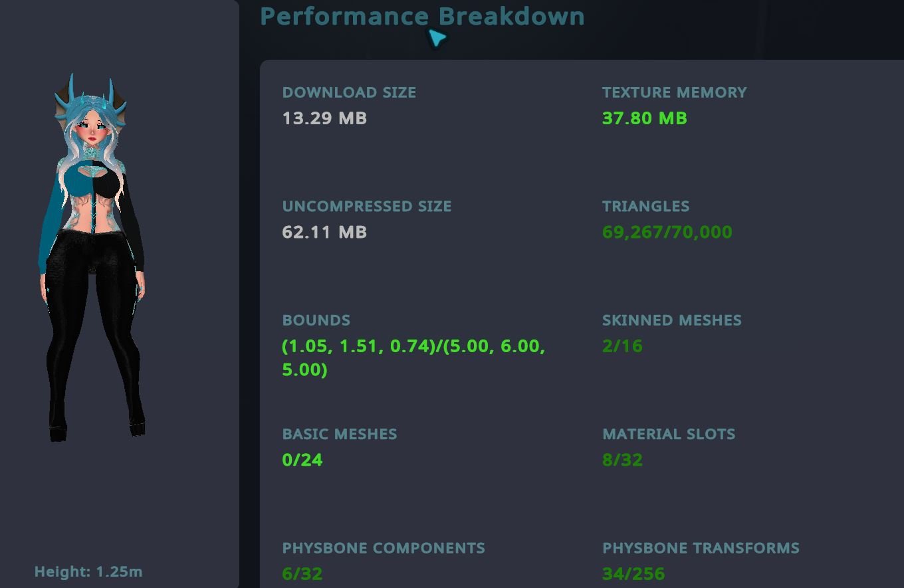This screenshot has width=904, height=588.
Task: Click the Triangles label
Action: (x=645, y=206)
